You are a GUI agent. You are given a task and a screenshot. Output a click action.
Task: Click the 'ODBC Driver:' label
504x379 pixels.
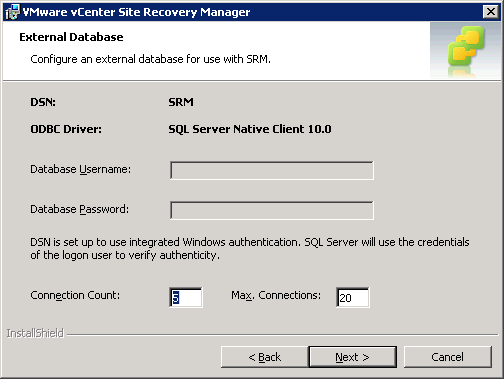pos(66,129)
